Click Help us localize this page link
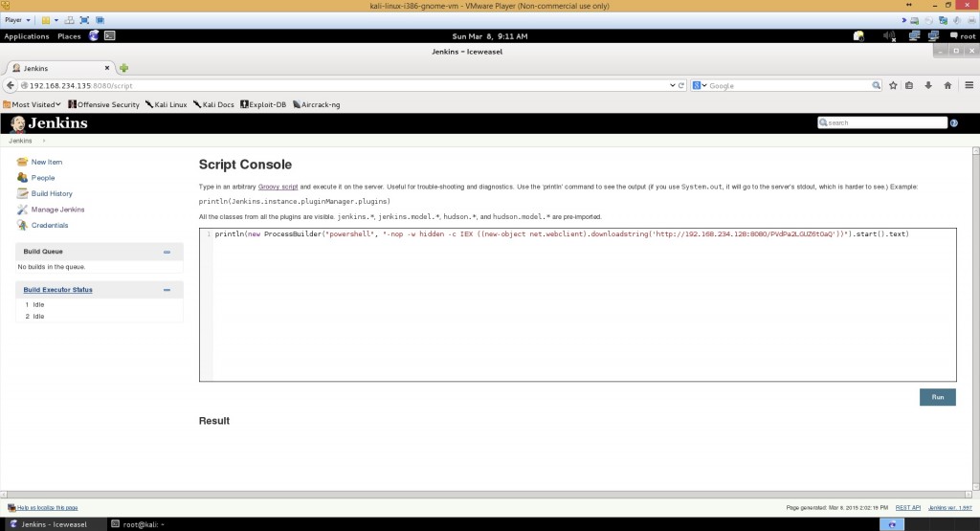The image size is (980, 531). point(48,508)
